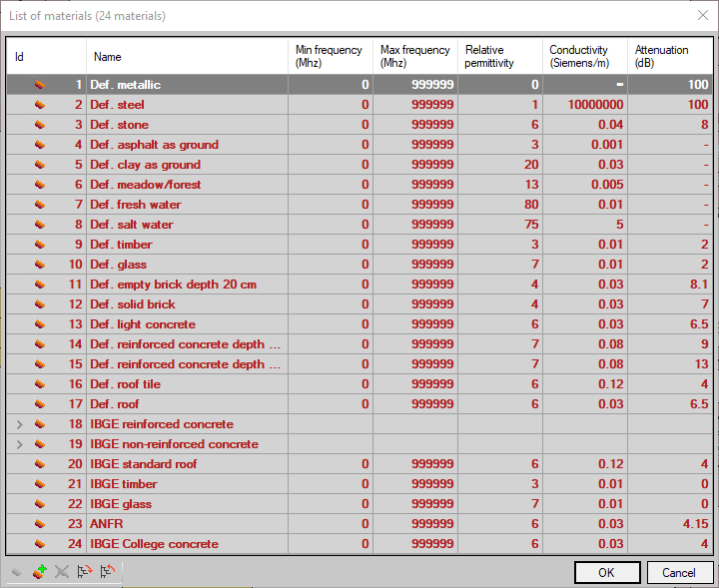Click attenuation value 9 in row 14
This screenshot has height=588, width=719.
click(x=705, y=344)
